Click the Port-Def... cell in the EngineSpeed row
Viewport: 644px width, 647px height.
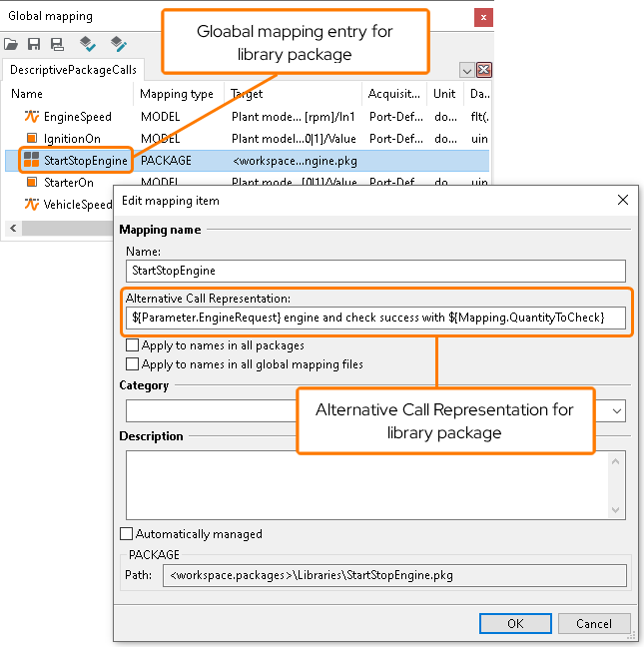coord(396,117)
